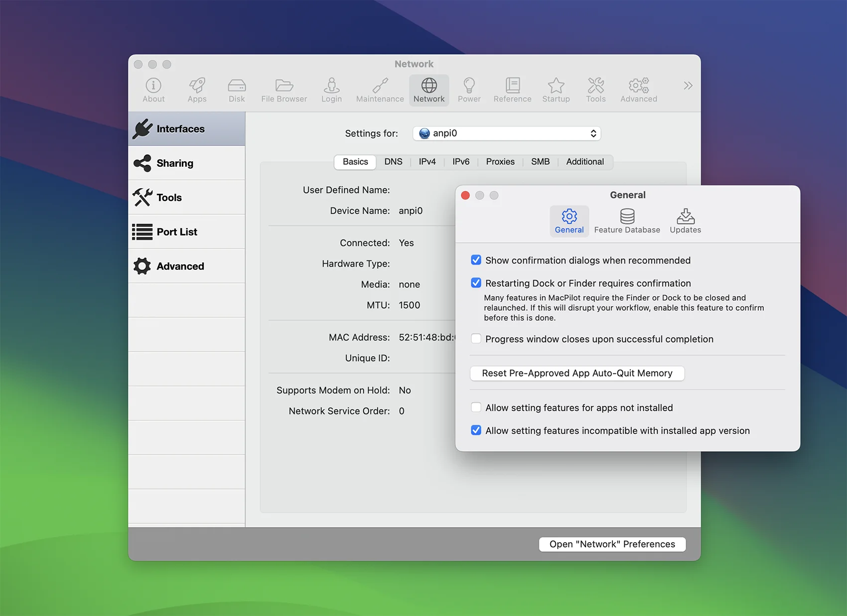Switch to the DNS tab
847x616 pixels.
point(393,162)
